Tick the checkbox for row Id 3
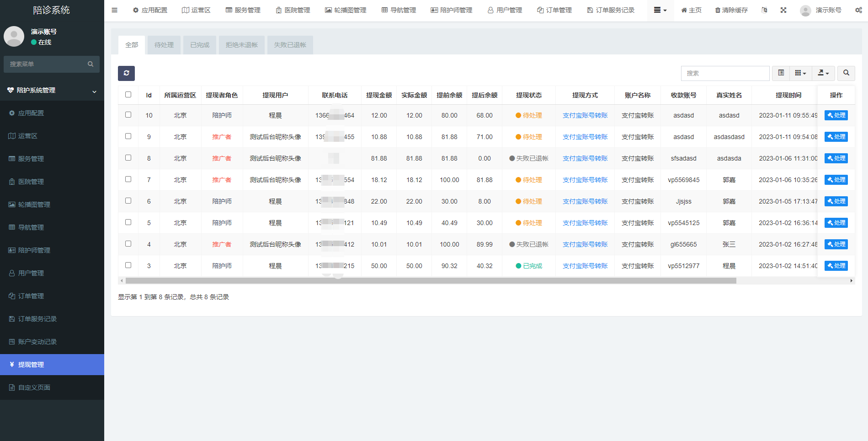 click(128, 265)
